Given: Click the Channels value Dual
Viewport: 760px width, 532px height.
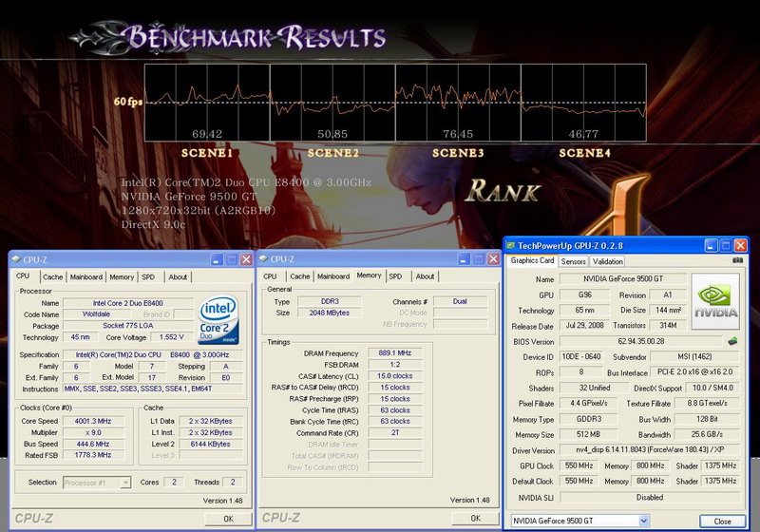Looking at the screenshot, I should point(460,301).
